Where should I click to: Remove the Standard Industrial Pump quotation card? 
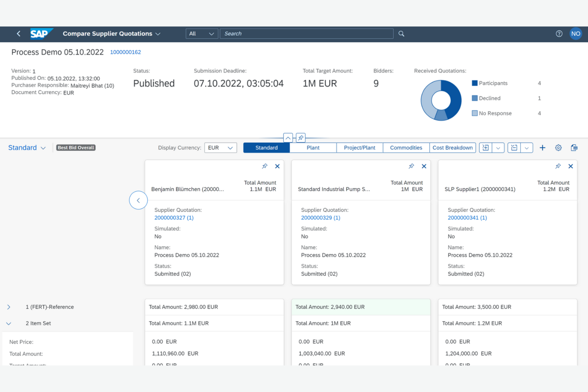[424, 166]
